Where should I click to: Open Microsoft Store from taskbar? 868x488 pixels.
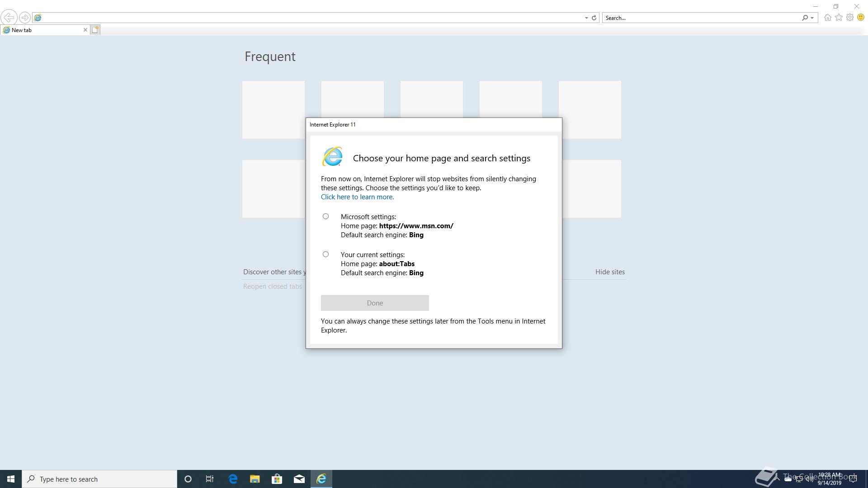pos(277,479)
